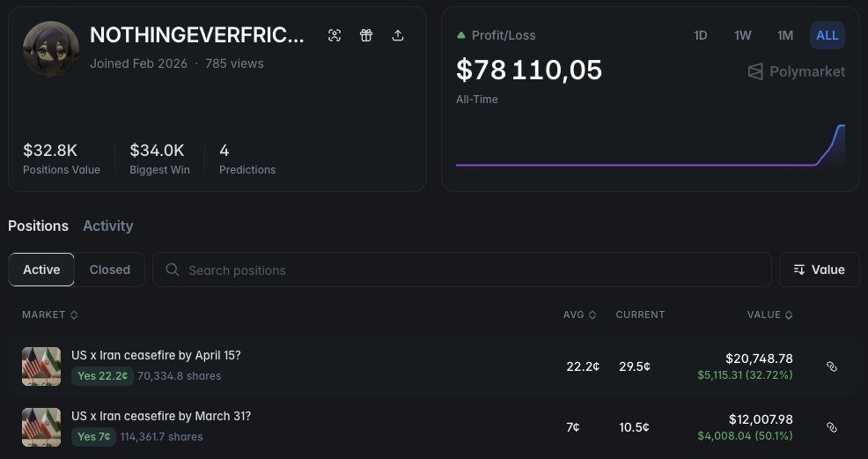Show Closed positions
The height and width of the screenshot is (459, 868).
110,270
